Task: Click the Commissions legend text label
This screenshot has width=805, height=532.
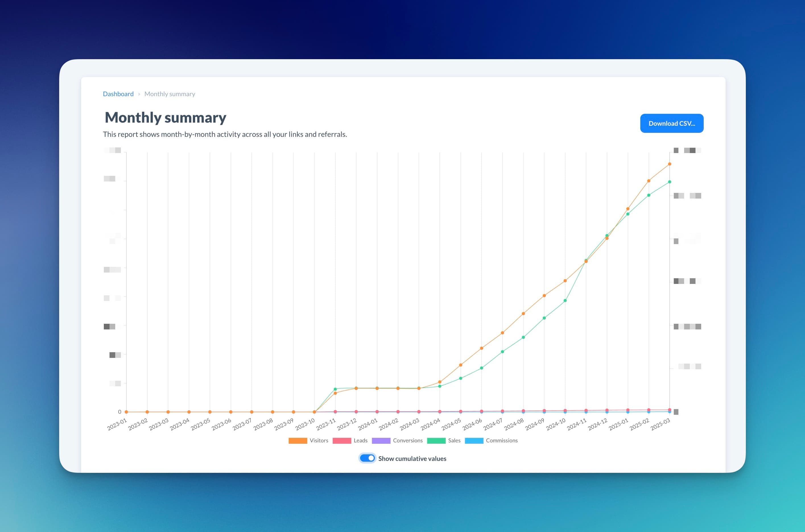Action: pos(502,440)
